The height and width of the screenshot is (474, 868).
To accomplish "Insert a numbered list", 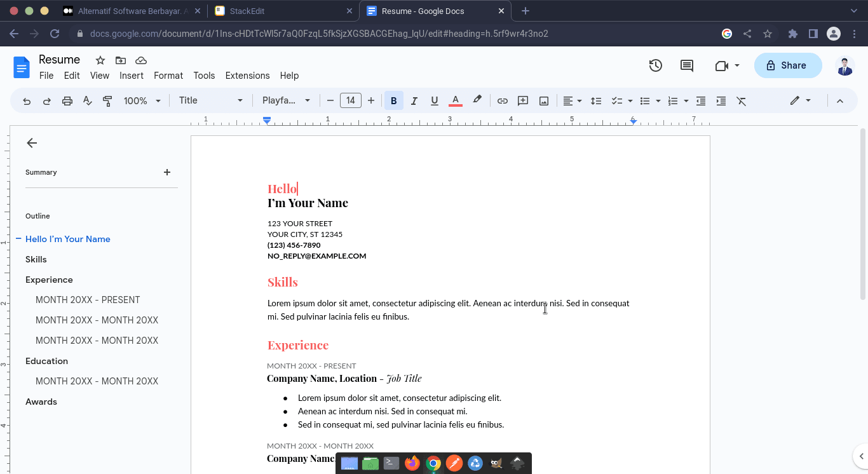I will tap(673, 101).
